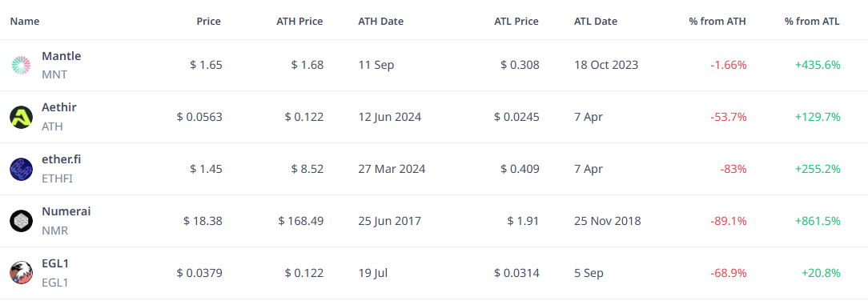Open the Numerai coin name link

66,211
